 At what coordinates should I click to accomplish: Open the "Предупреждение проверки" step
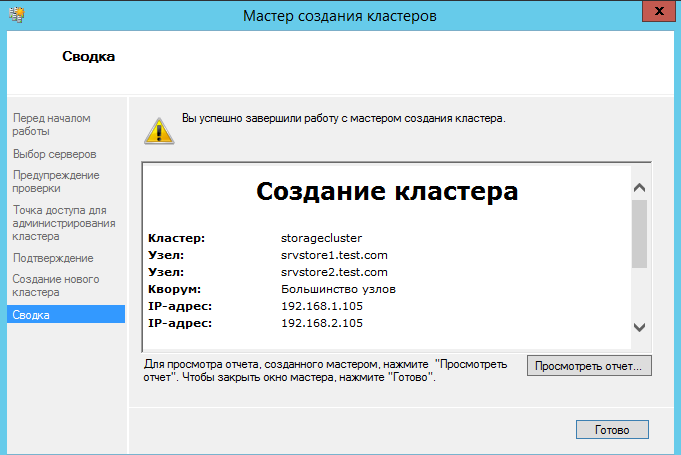coord(56,181)
